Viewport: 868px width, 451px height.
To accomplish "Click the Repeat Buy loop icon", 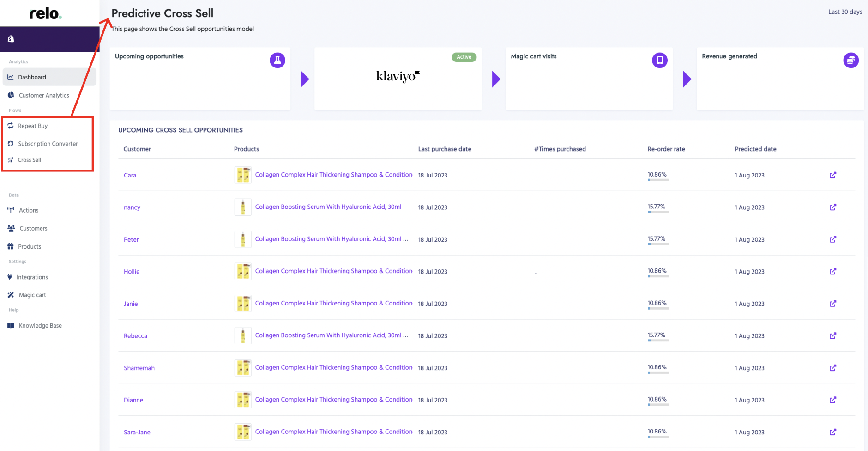I will click(x=10, y=126).
